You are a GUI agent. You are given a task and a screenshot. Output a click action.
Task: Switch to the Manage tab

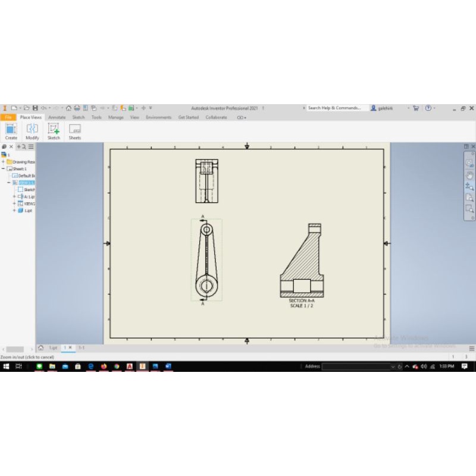[x=116, y=117]
